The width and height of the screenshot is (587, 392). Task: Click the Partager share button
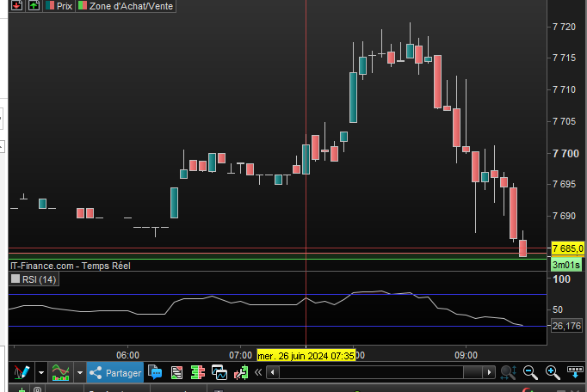pos(115,372)
